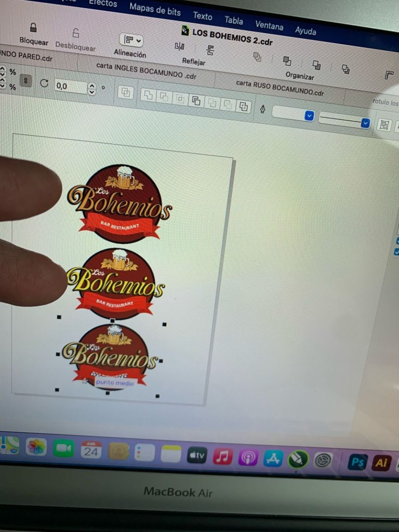Click the vertical mirror Reflejar icon

pos(210,50)
